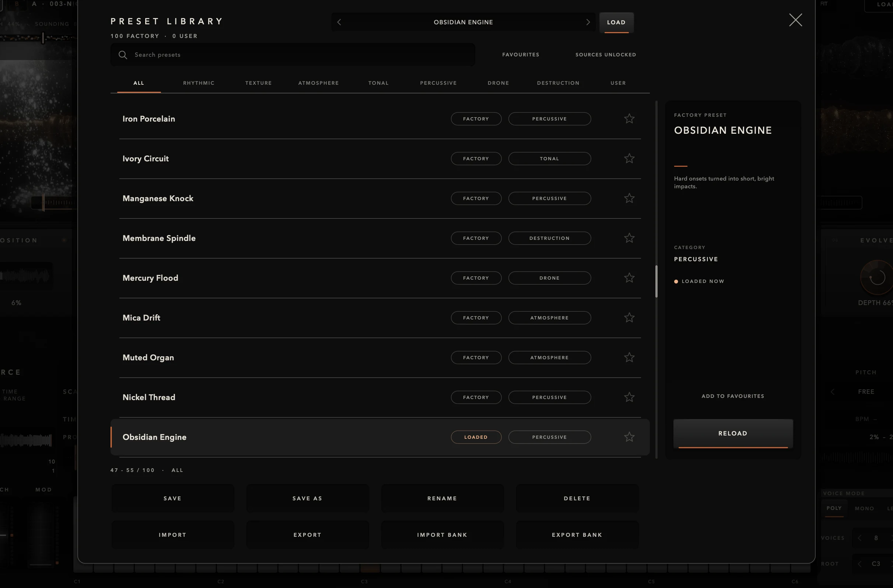Click the Search presets field
This screenshot has width=893, height=588.
pyautogui.click(x=293, y=55)
